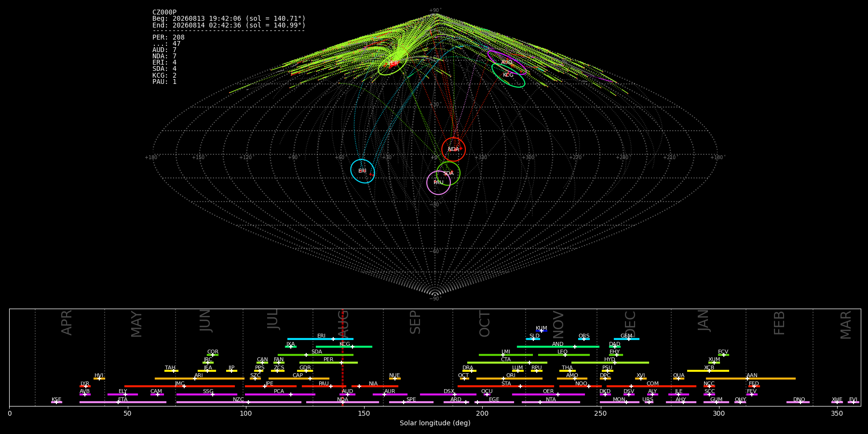Click the AUD radiant ellipse
Image resolution: width=868 pixels, height=434 pixels.
[x=506, y=62]
